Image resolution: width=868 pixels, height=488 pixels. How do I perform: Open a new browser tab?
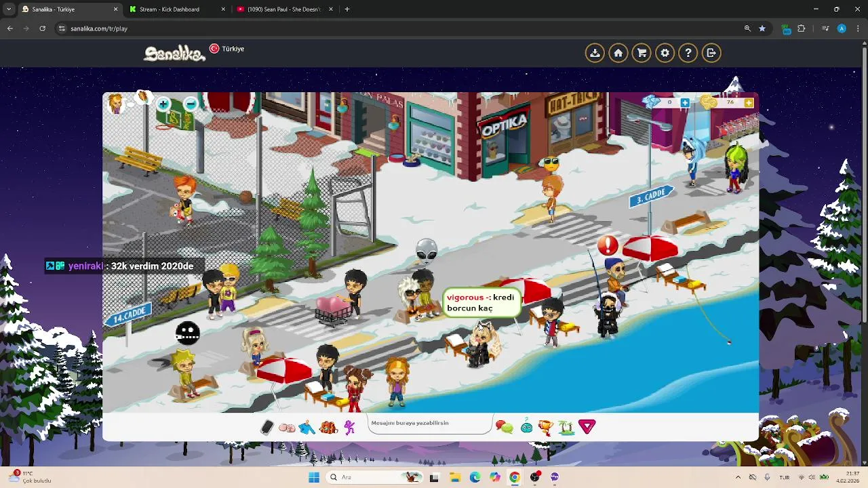(x=347, y=9)
